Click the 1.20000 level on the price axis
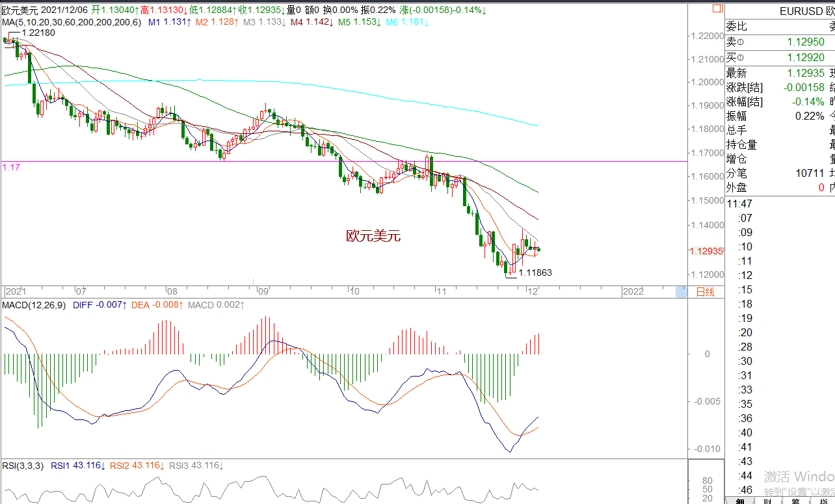Image resolution: width=835 pixels, height=504 pixels. point(707,83)
